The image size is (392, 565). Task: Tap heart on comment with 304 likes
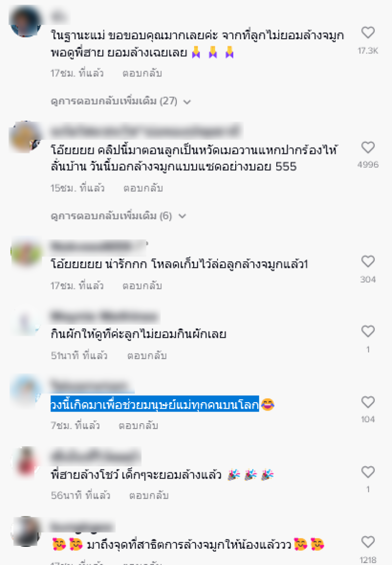click(368, 261)
